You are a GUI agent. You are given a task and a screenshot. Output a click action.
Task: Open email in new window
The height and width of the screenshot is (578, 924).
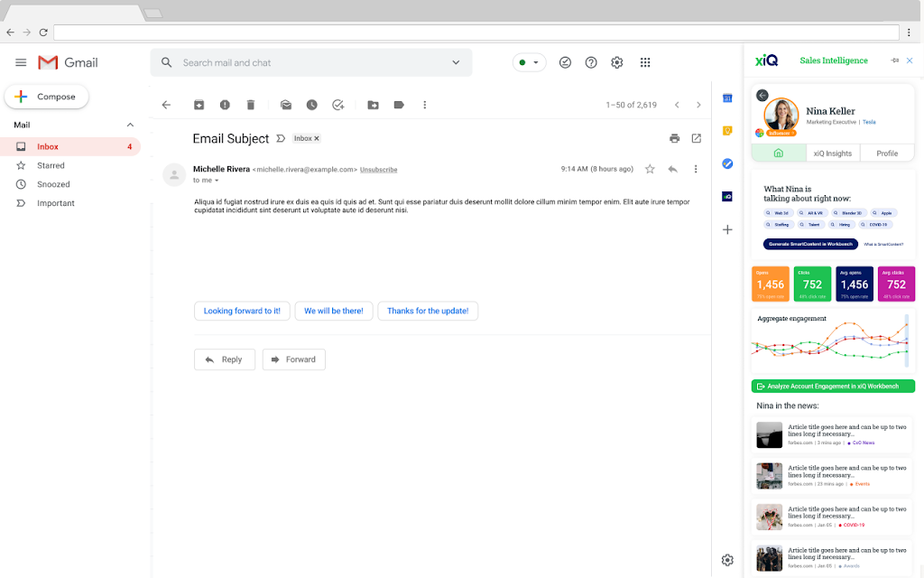pyautogui.click(x=697, y=138)
